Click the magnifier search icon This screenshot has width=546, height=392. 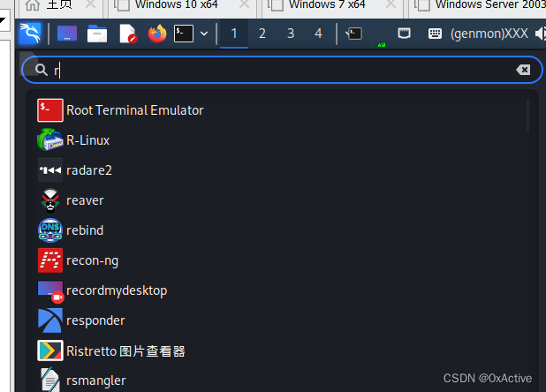(x=42, y=70)
